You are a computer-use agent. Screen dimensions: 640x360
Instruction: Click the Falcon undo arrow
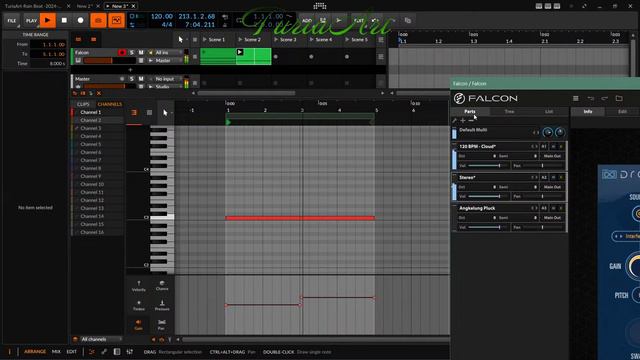(591, 98)
